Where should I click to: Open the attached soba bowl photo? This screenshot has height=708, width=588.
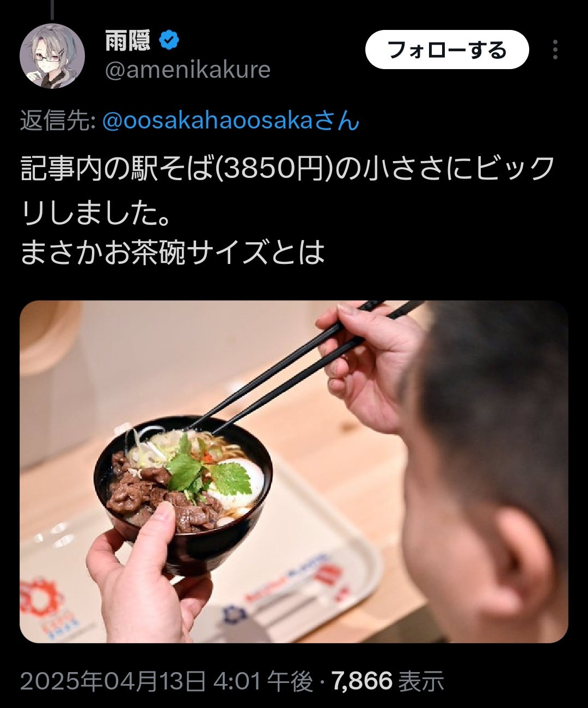pyautogui.click(x=294, y=472)
